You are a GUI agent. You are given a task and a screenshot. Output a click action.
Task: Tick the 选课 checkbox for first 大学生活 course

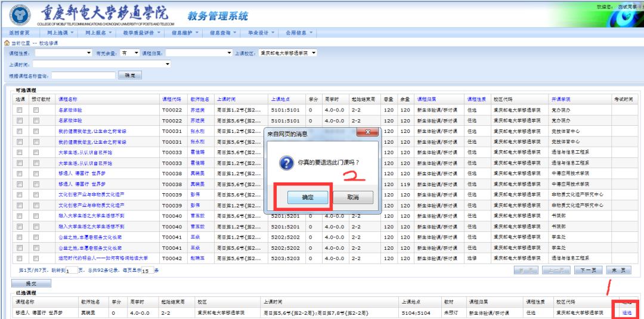(20, 153)
